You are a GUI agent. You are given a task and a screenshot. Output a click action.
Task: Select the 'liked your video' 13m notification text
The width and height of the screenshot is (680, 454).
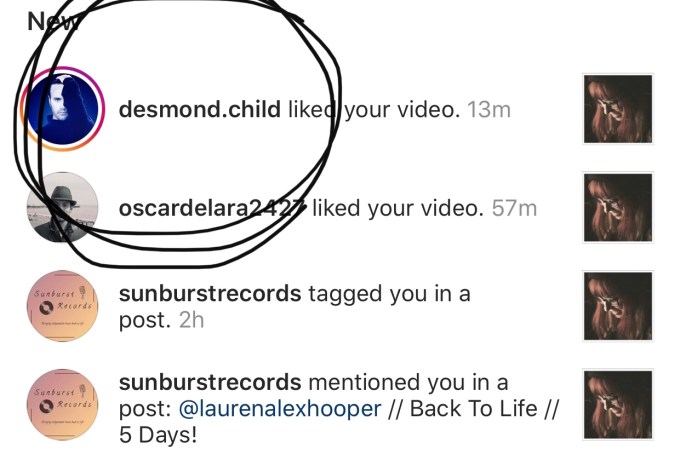[x=374, y=109]
